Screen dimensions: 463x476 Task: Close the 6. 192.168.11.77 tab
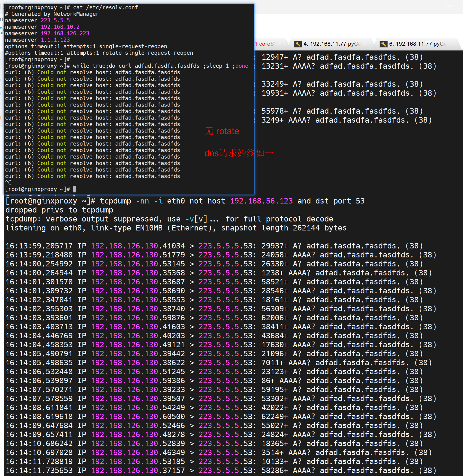click(451, 44)
